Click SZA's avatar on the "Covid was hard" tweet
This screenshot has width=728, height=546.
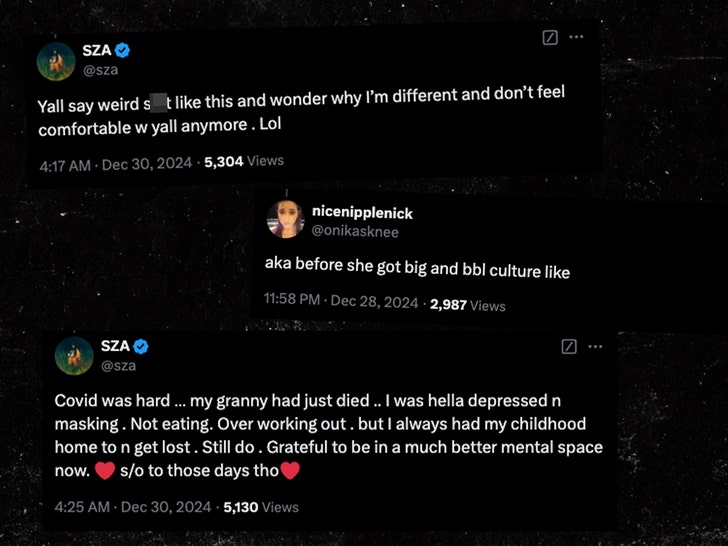pos(72,356)
